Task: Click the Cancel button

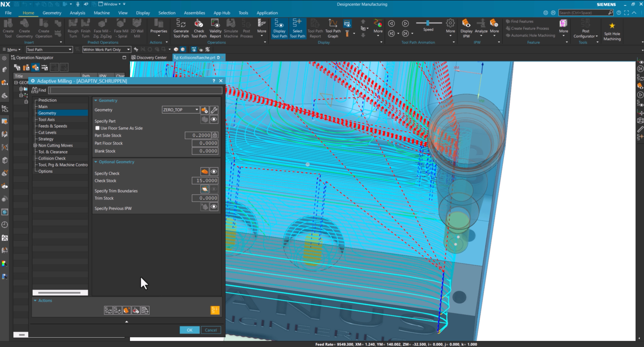Action: click(211, 330)
